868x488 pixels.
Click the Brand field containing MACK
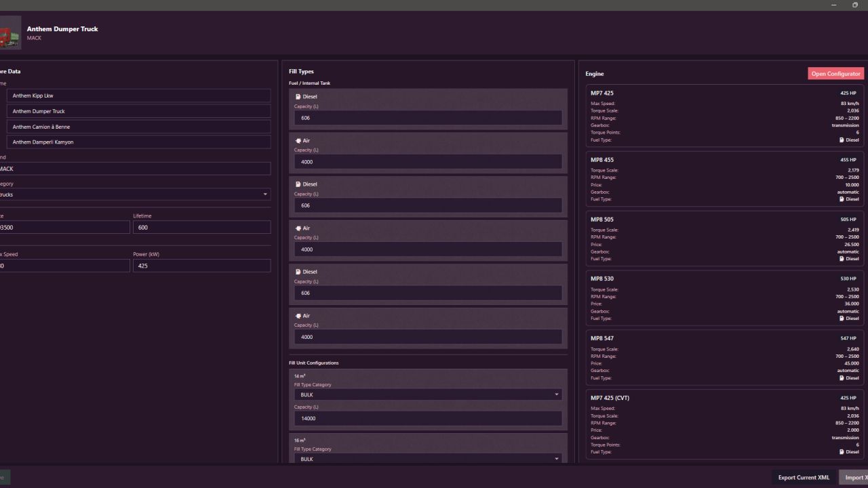(134, 169)
